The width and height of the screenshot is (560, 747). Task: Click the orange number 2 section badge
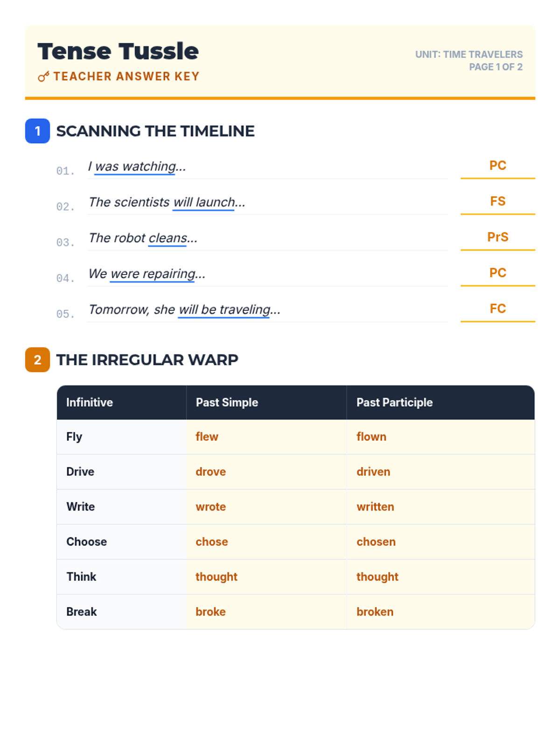click(37, 360)
